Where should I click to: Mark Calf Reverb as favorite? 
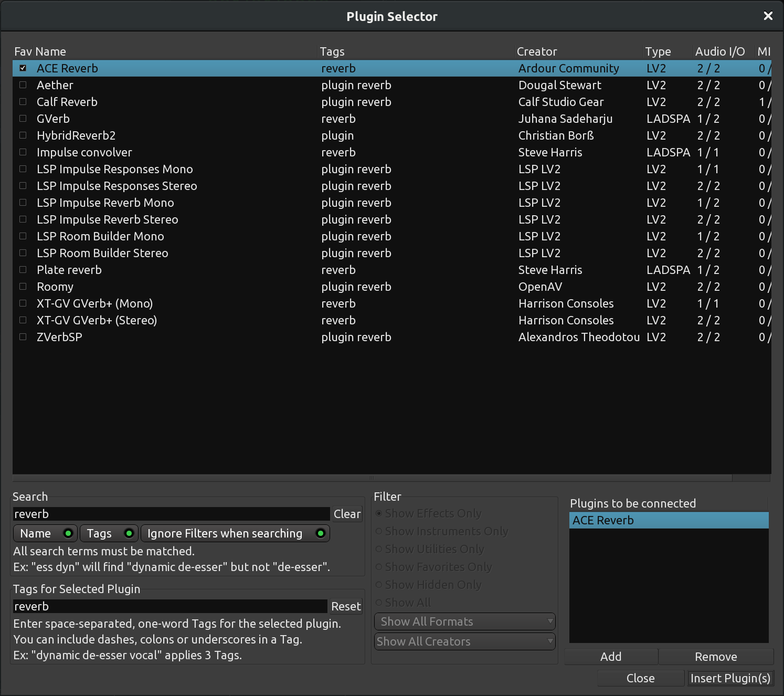(x=23, y=102)
